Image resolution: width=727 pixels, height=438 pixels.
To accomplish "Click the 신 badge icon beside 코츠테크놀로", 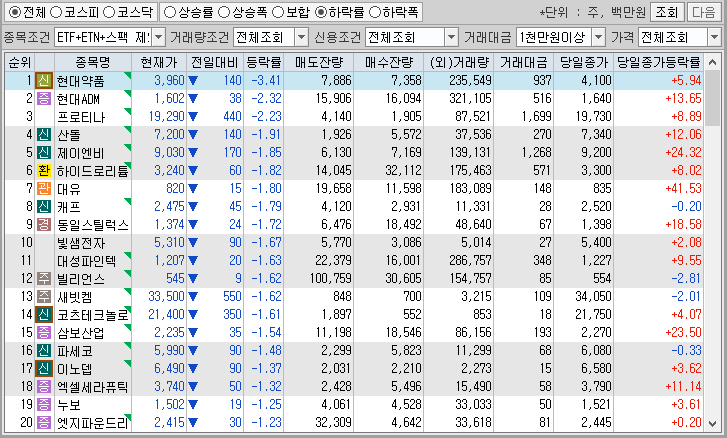I will [x=44, y=315].
